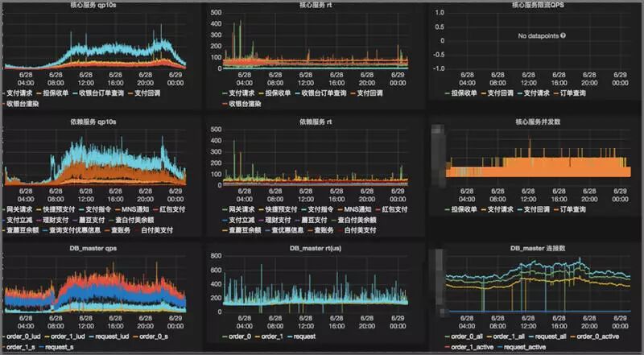Click 支付回调 in 核心服务 qp10s legend
This screenshot has width=644, height=355.
148,93
